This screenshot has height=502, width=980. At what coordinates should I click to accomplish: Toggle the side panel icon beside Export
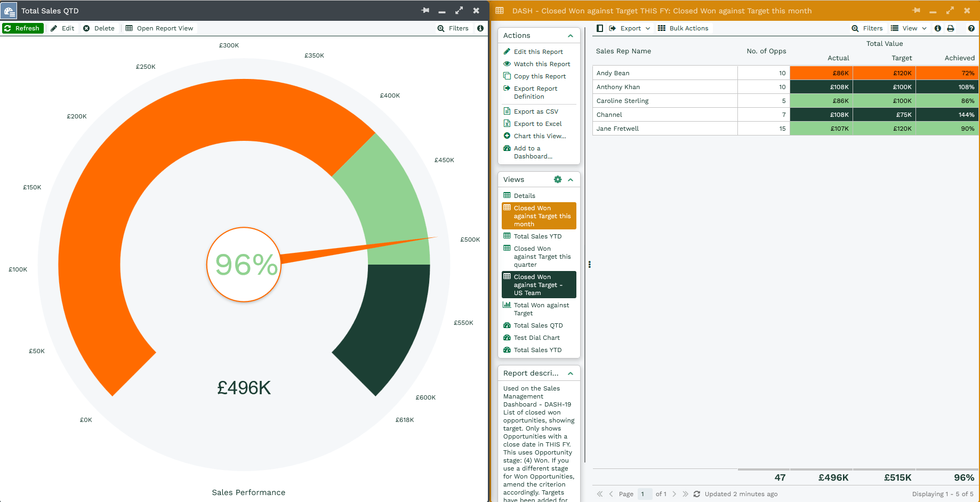click(x=600, y=28)
